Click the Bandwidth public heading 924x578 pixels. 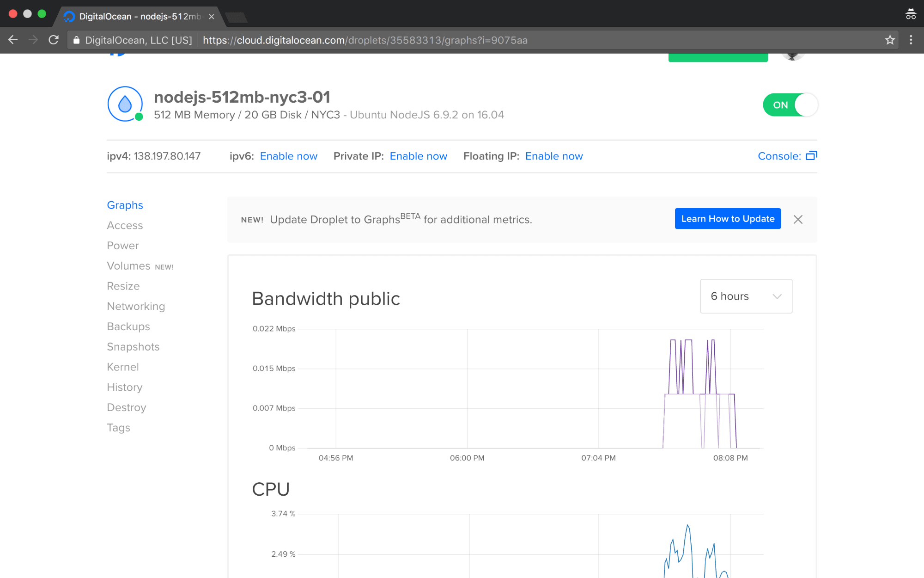tap(326, 299)
